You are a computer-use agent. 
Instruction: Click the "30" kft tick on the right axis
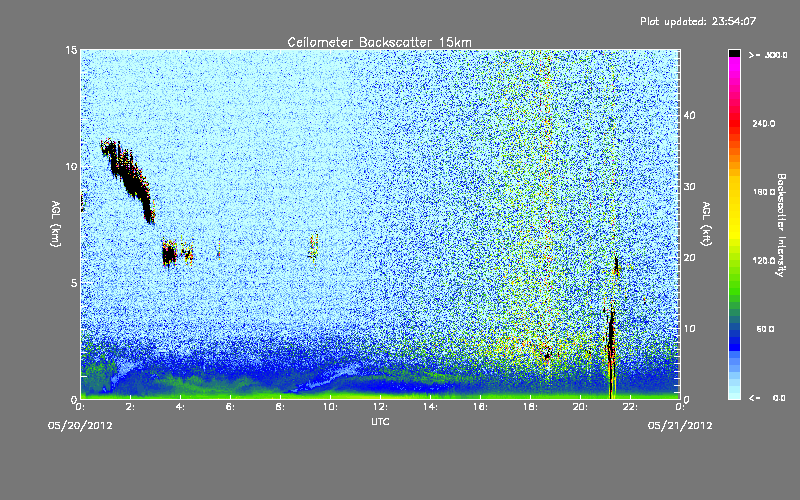pyautogui.click(x=689, y=187)
